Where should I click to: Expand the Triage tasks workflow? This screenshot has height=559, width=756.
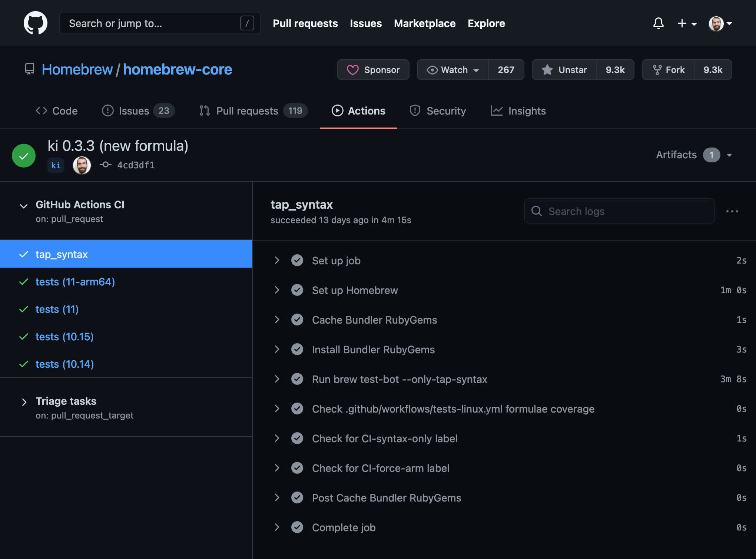tap(24, 402)
